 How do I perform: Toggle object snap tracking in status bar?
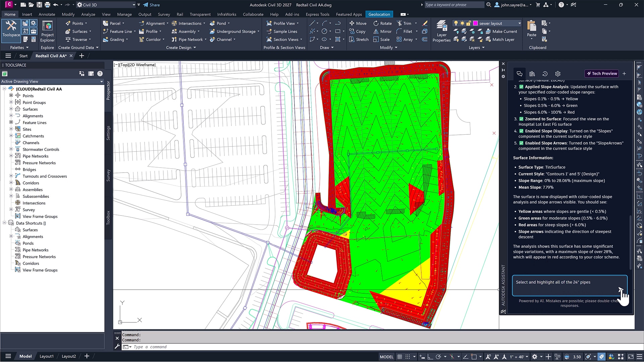(x=466, y=357)
